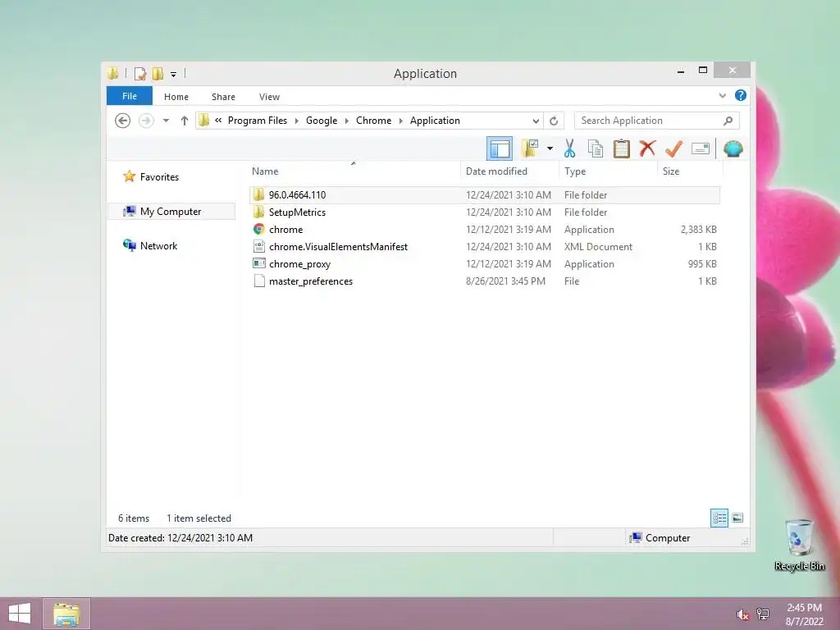This screenshot has height=630, width=840.
Task: Switch to Details view in status bar
Action: click(719, 518)
